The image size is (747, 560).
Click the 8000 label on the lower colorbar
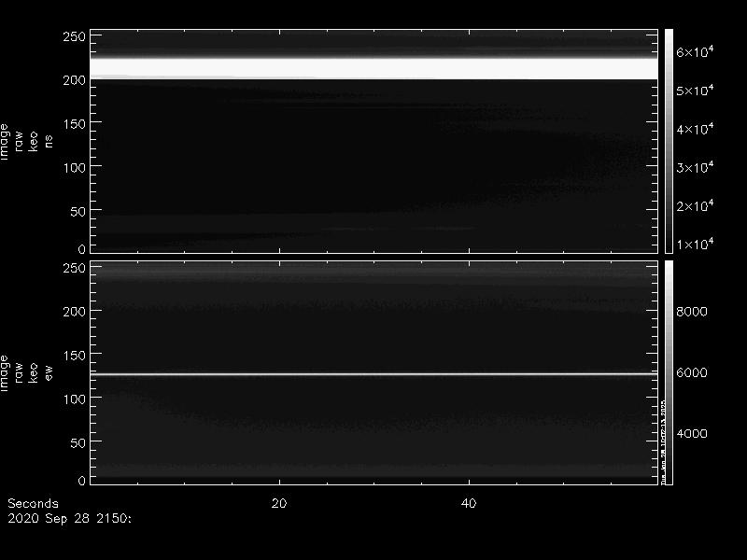coord(692,311)
